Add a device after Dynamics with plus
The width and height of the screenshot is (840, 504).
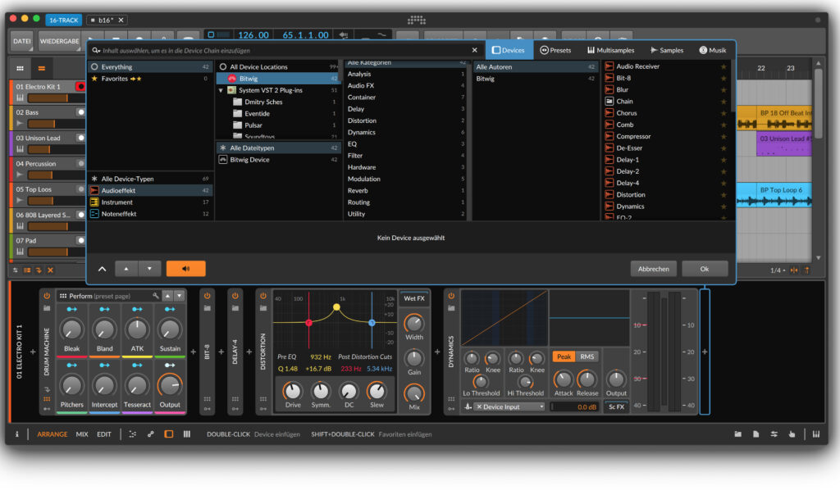click(705, 352)
